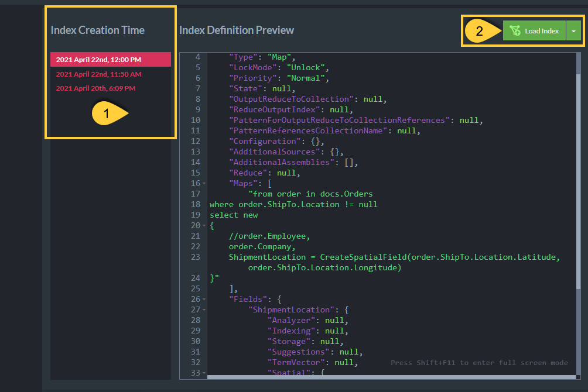Click line number 19 in the editor gutter
Viewport: 588px width, 392px height.
196,215
